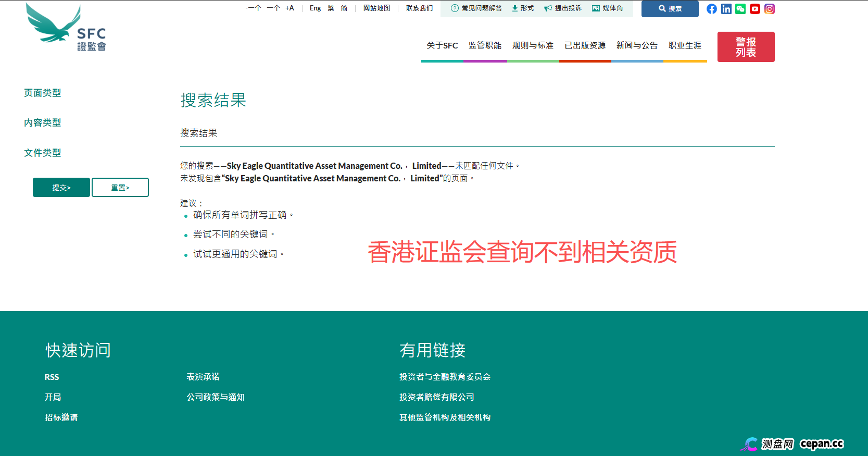Open 公司政策与通知 footer link

click(x=216, y=397)
